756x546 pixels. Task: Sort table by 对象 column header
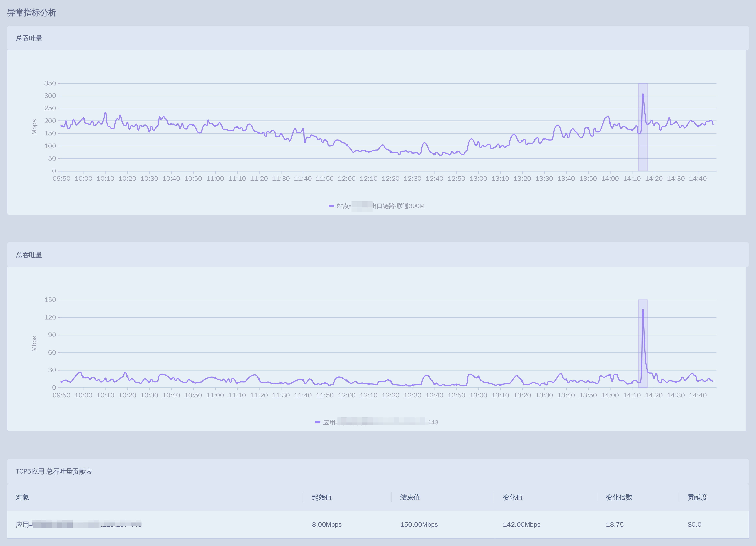click(x=22, y=497)
